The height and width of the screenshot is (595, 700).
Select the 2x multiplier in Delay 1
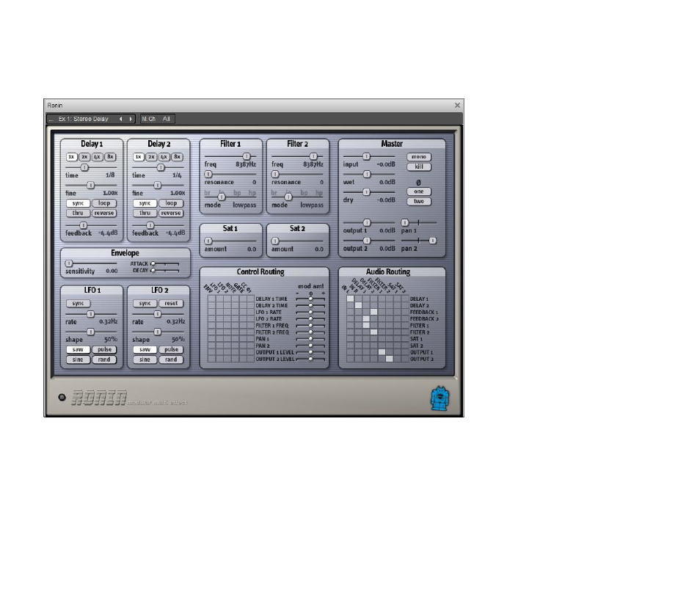point(84,157)
